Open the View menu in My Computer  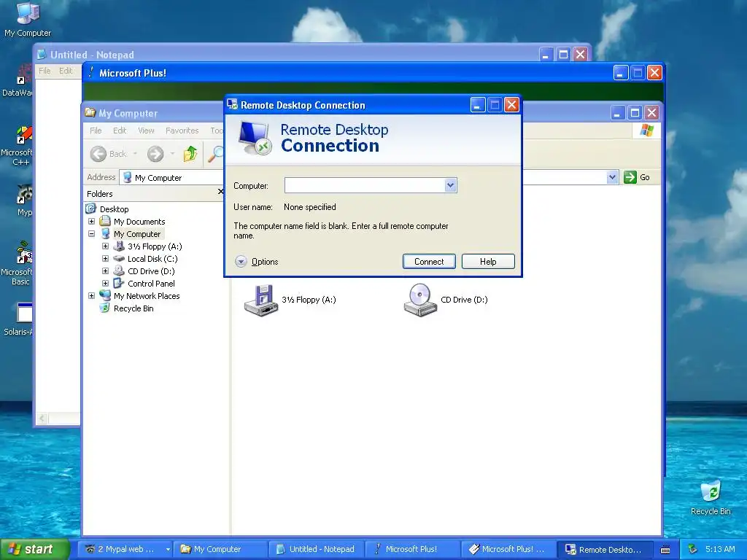coord(146,131)
